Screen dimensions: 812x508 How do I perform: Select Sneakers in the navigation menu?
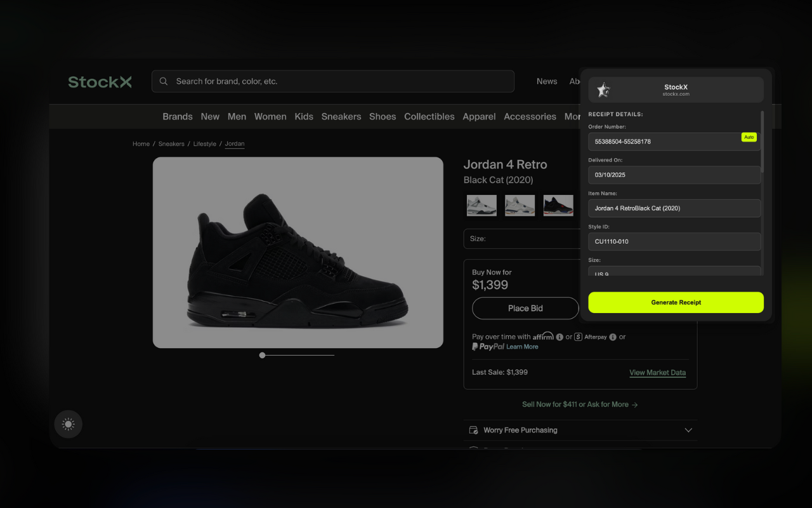[341, 116]
